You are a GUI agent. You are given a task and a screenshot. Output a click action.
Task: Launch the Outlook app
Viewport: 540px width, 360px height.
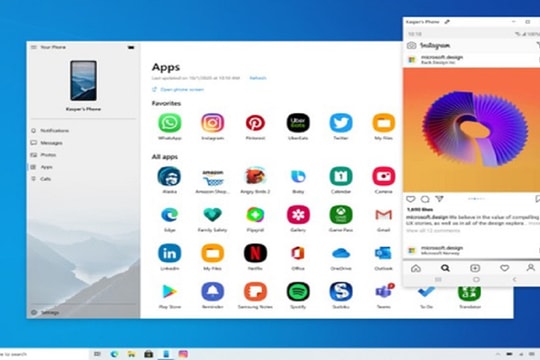[383, 254]
